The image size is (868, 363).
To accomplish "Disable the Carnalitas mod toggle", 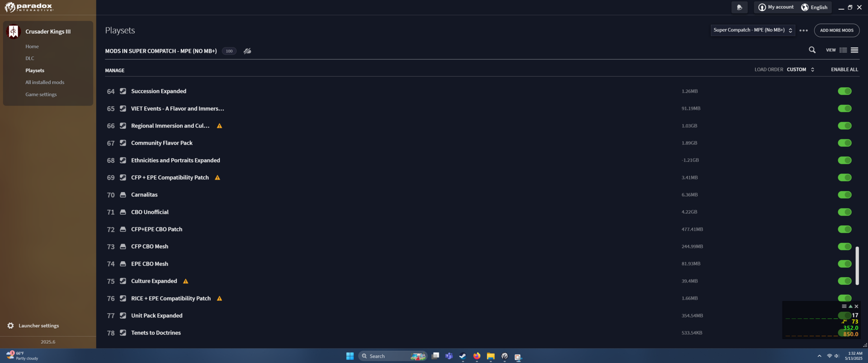I will coord(844,195).
